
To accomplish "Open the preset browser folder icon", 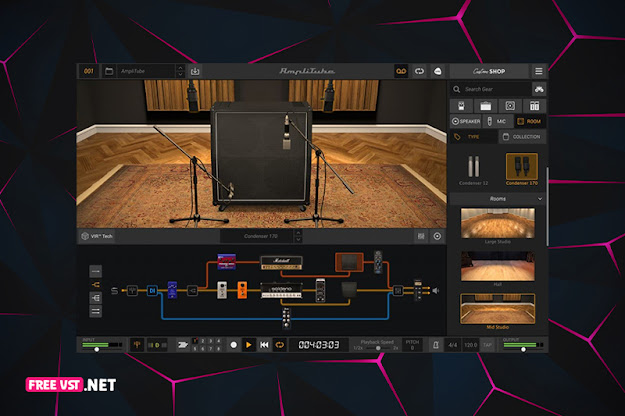I will click(x=109, y=71).
